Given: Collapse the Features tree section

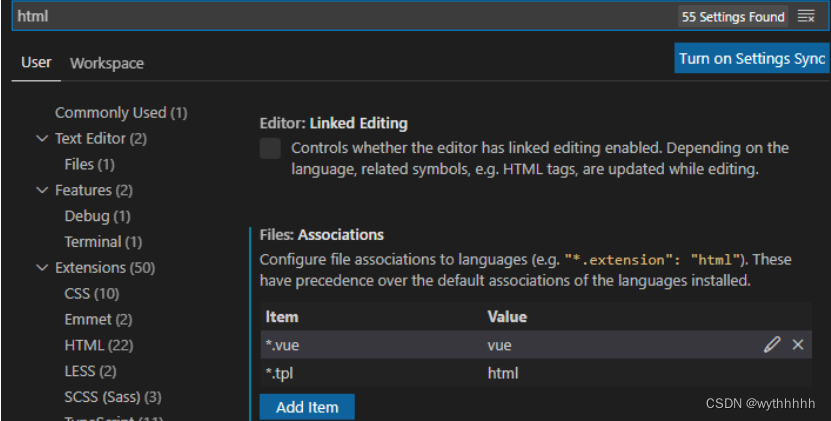Looking at the screenshot, I should pyautogui.click(x=42, y=190).
